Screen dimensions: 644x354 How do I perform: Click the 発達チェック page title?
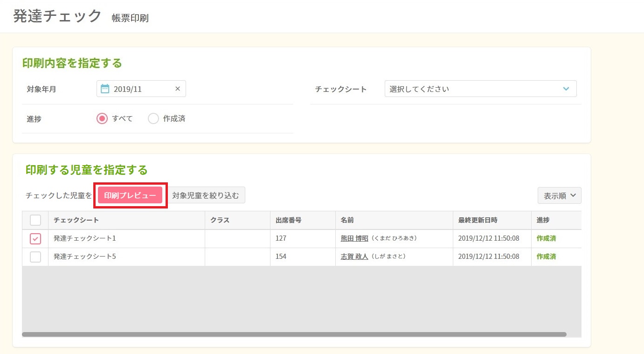pos(57,16)
